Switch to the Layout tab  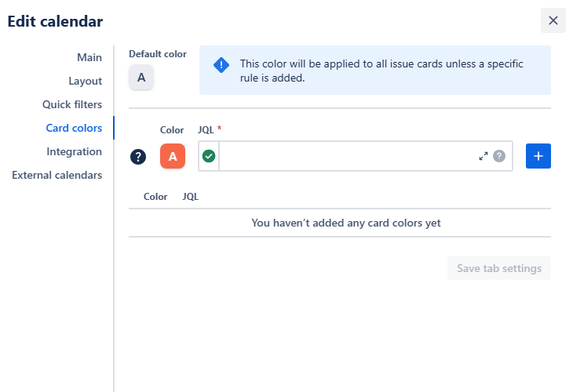[85, 81]
